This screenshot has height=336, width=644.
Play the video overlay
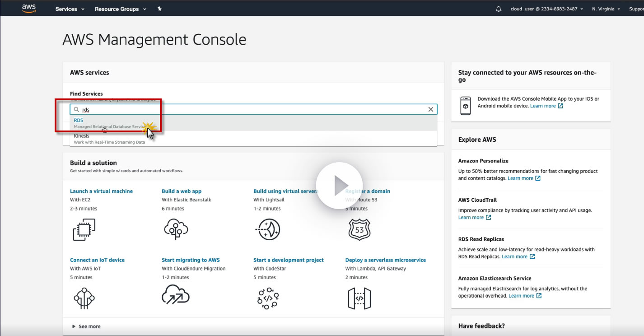click(x=339, y=186)
